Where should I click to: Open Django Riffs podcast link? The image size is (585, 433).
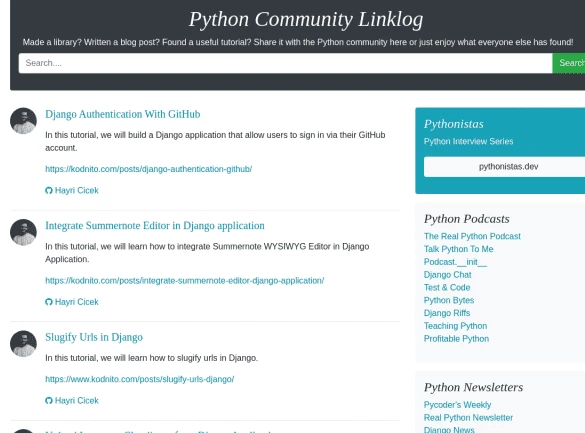coord(447,313)
